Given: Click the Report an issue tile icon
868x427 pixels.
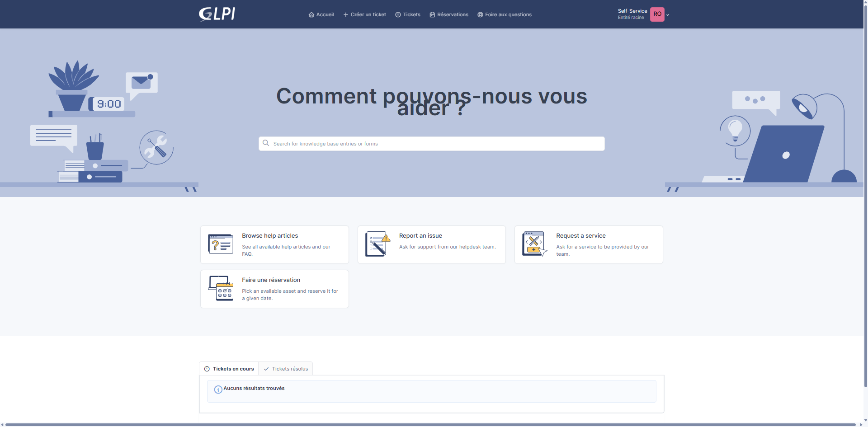Looking at the screenshot, I should (x=377, y=244).
